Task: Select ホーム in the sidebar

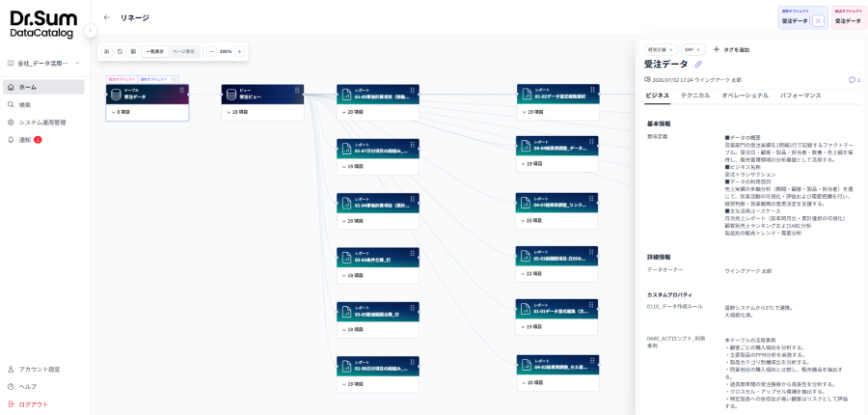Action: pos(43,87)
